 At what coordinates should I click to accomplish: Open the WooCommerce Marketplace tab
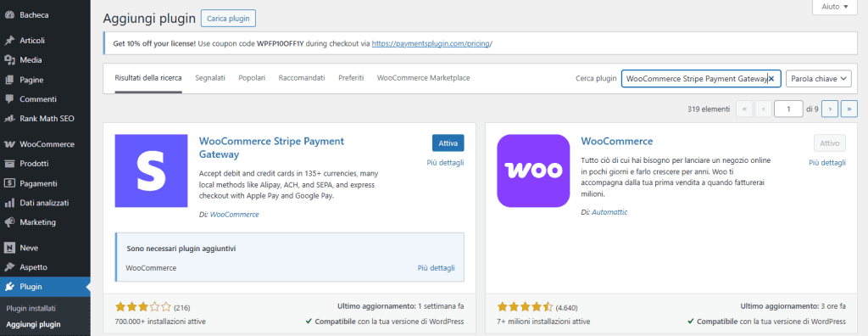(x=424, y=78)
